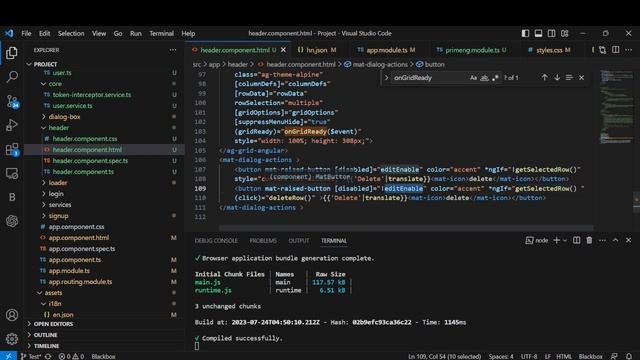
Task: Split the editor right
Action: point(616,50)
